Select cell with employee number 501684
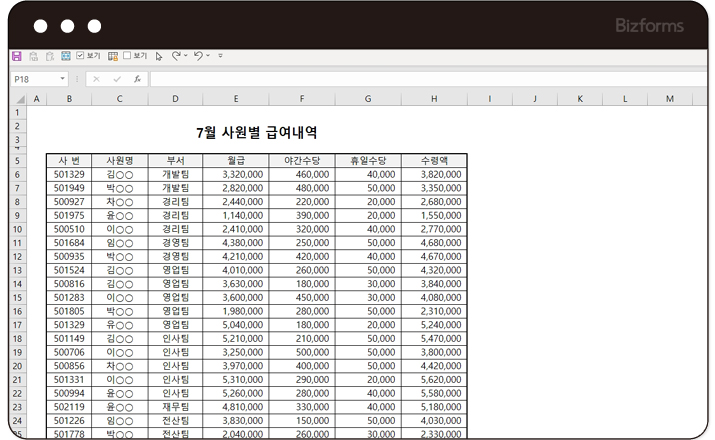This screenshot has width=715, height=440. 69,242
